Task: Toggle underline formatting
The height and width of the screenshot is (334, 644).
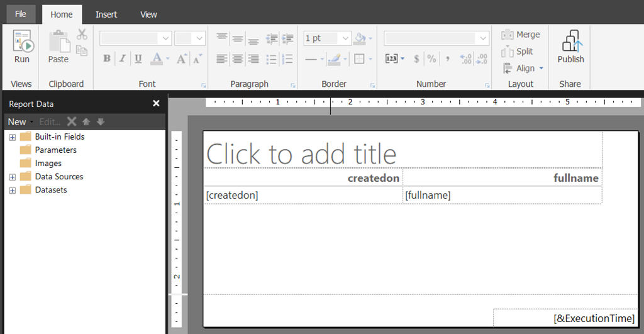Action: tap(138, 58)
